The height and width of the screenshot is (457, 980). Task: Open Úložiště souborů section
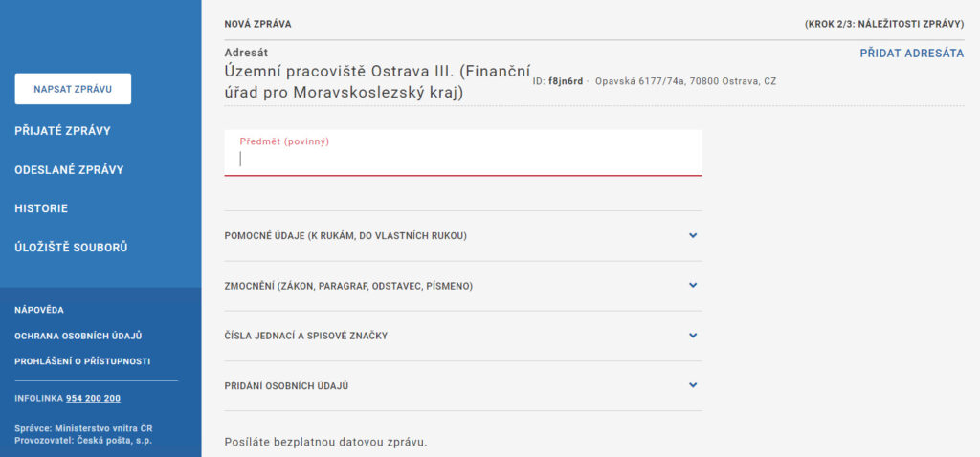(x=71, y=248)
